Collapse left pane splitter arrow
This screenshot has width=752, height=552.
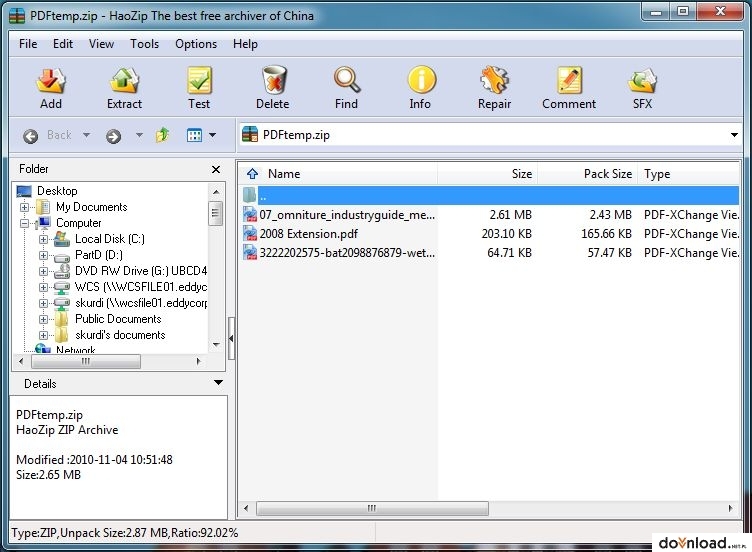[x=231, y=339]
